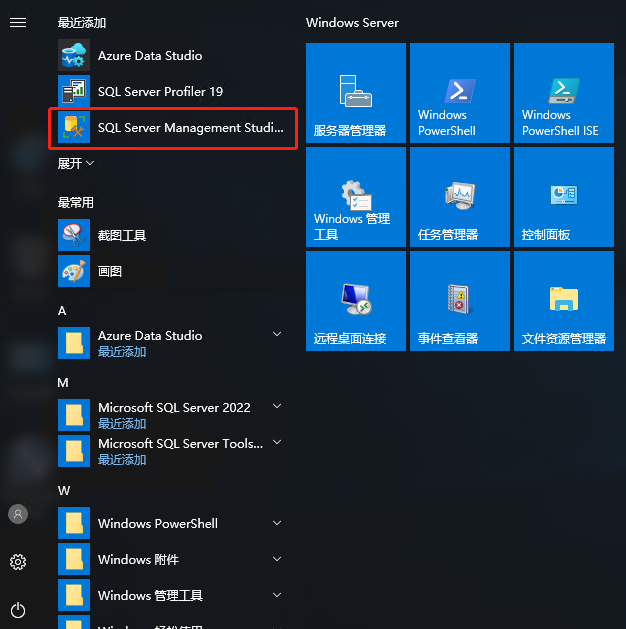Image resolution: width=626 pixels, height=629 pixels.
Task: Open the 事件查看器 tile
Action: [460, 301]
